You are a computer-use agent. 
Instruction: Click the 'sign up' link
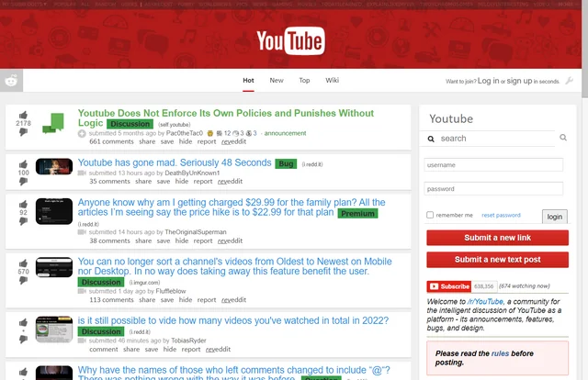pyautogui.click(x=519, y=81)
